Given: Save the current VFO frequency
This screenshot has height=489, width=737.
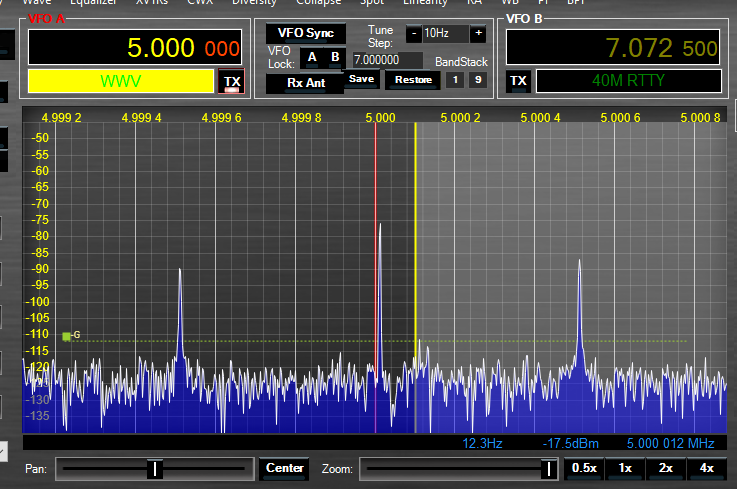Looking at the screenshot, I should [x=361, y=79].
